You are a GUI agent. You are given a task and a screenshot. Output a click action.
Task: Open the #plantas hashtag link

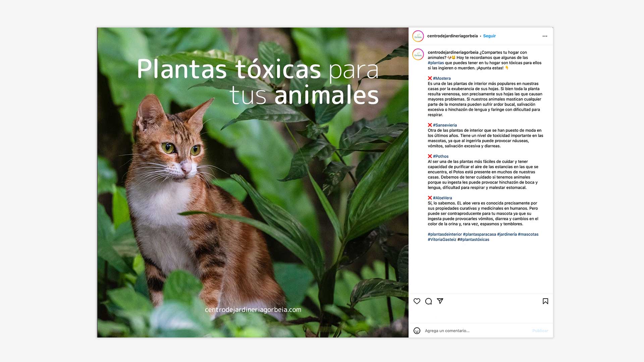[x=436, y=63]
